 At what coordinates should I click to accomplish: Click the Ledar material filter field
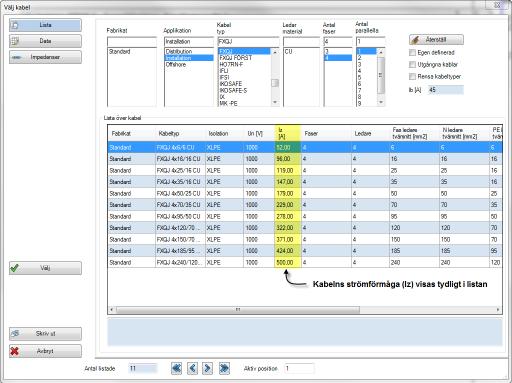[301, 42]
